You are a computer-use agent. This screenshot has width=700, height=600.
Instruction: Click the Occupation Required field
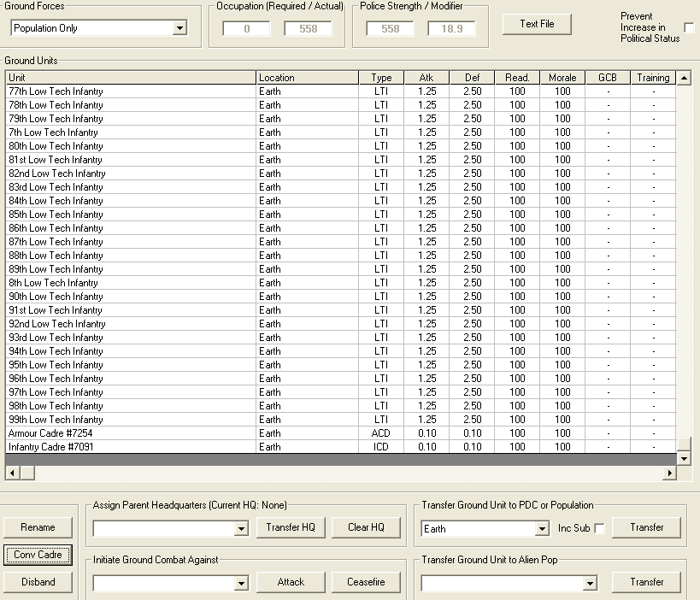pos(246,29)
